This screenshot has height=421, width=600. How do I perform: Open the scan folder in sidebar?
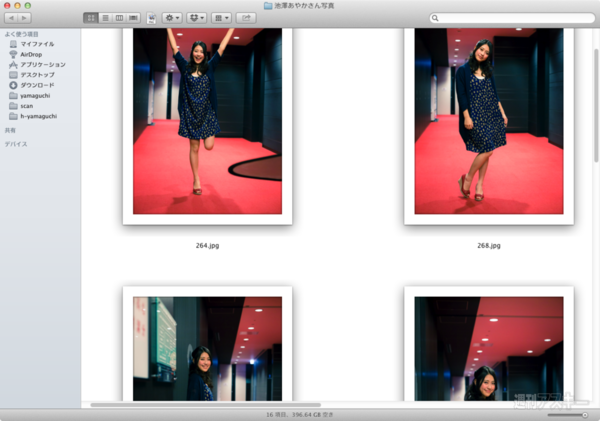[26, 106]
